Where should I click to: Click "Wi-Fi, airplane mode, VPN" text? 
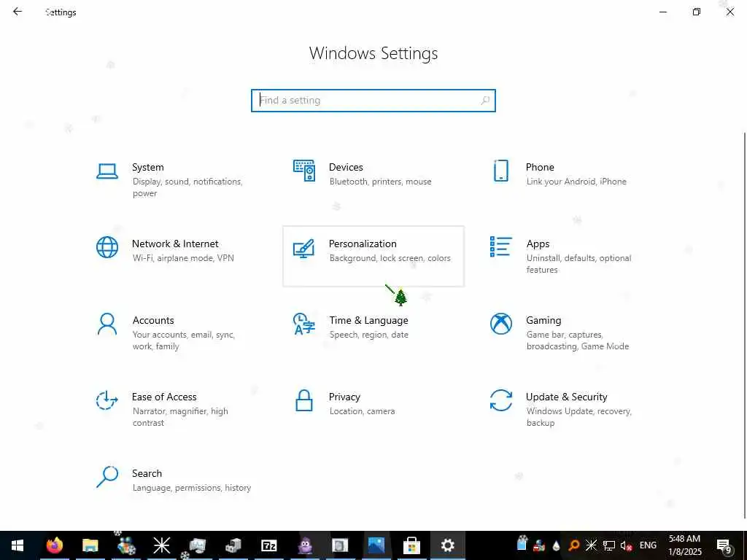click(183, 258)
